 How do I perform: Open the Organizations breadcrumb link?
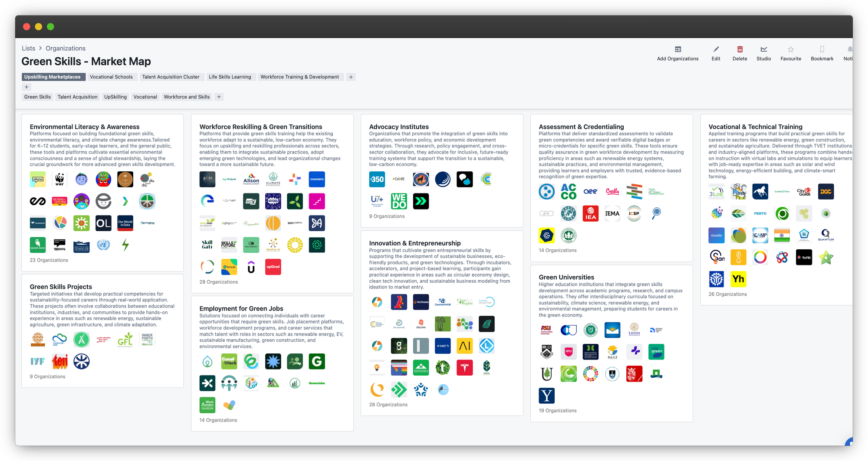[66, 48]
